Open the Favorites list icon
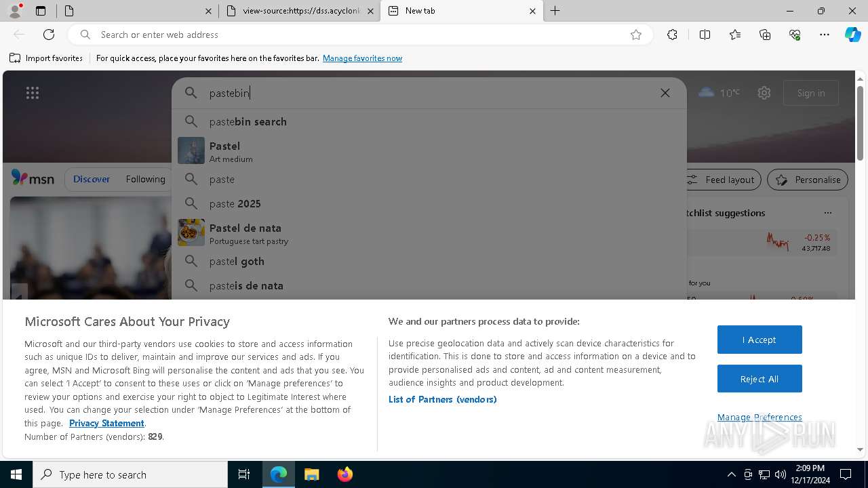 [x=735, y=35]
